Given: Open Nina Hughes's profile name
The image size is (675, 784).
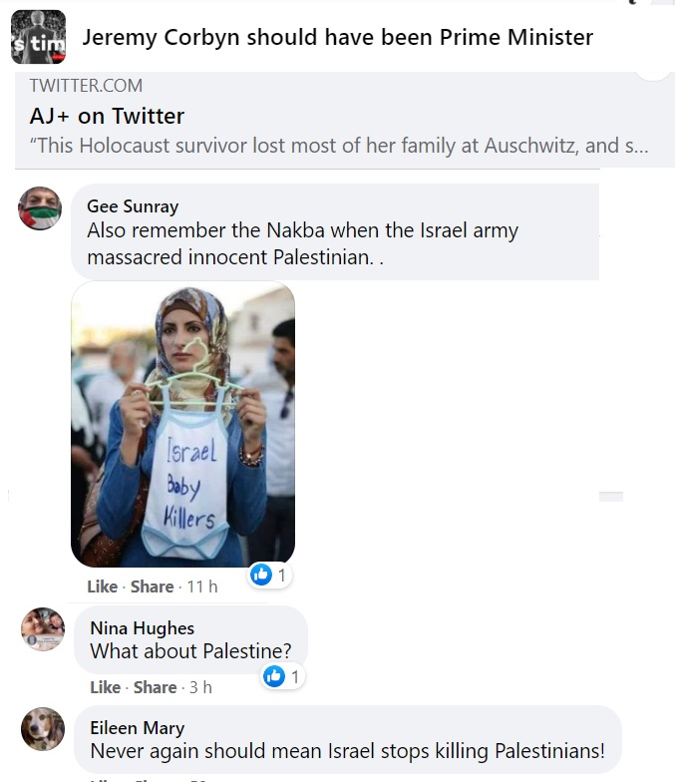Looking at the screenshot, I should tap(142, 627).
